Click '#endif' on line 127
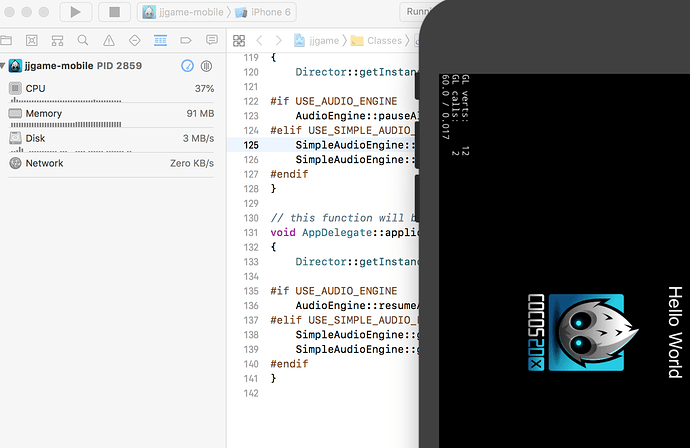This screenshot has width=690, height=448. (x=289, y=174)
